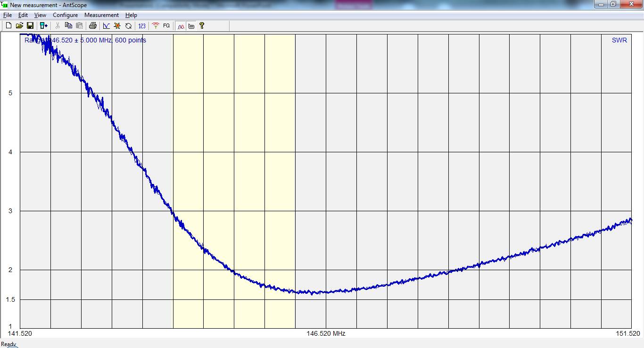Toggle the list panel toolbar button
This screenshot has width=644, height=348.
pos(191,26)
